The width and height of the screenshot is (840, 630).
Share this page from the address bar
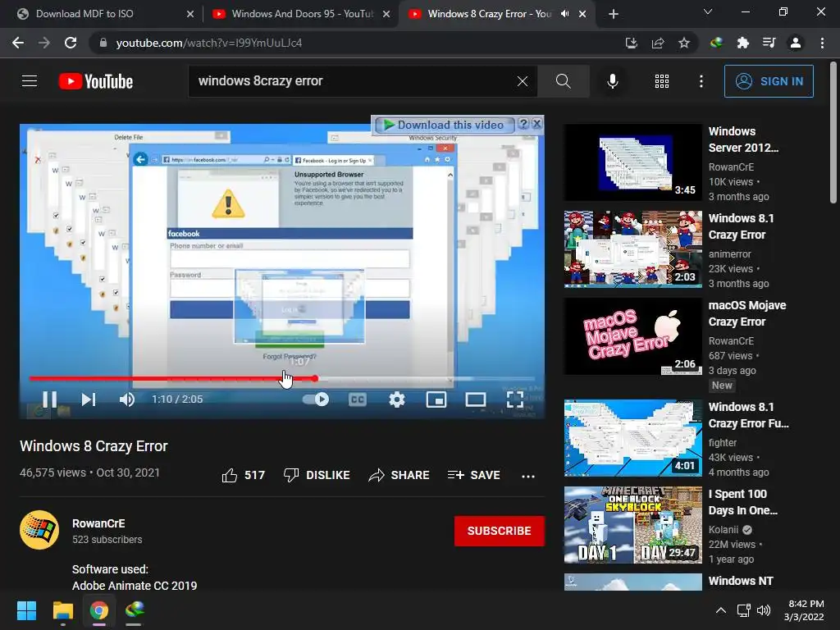[x=658, y=43]
